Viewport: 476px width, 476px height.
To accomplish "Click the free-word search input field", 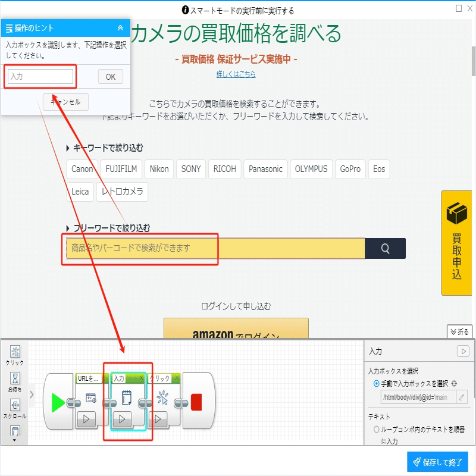I will point(215,248).
